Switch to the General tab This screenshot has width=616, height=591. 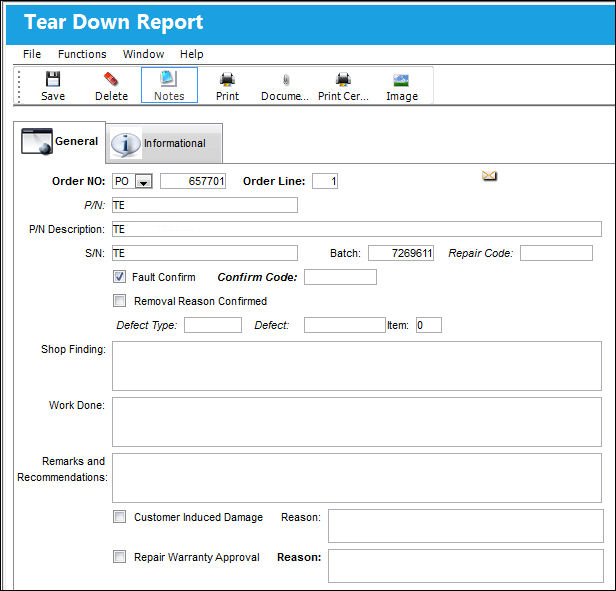tap(60, 141)
